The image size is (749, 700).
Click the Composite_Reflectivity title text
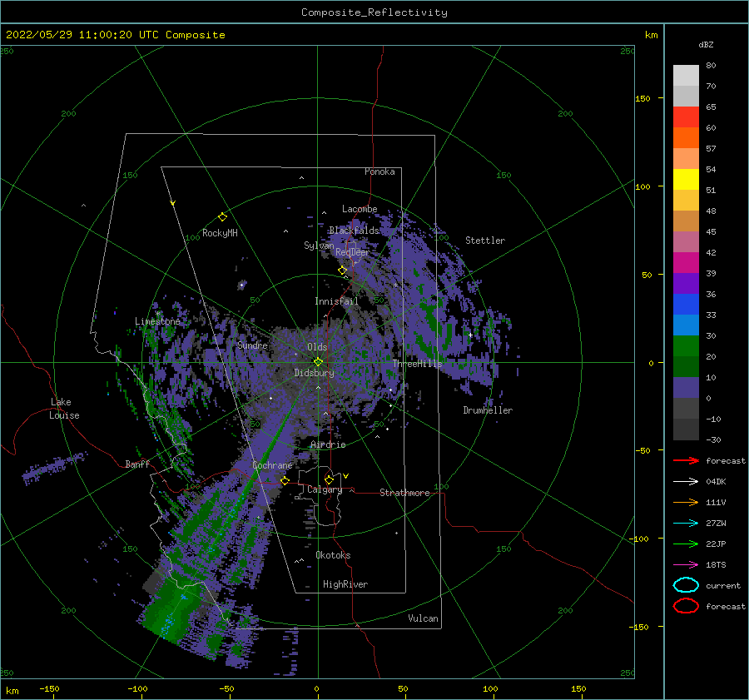(374, 12)
